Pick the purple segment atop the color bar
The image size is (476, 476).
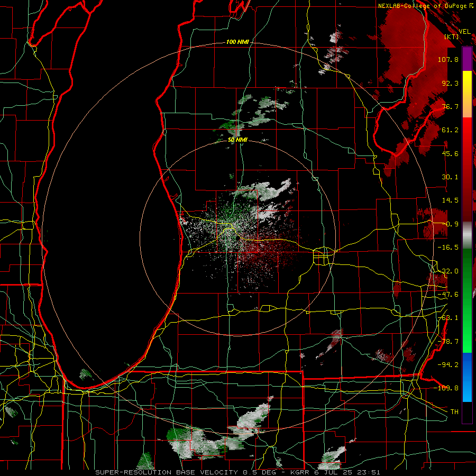[x=467, y=59]
